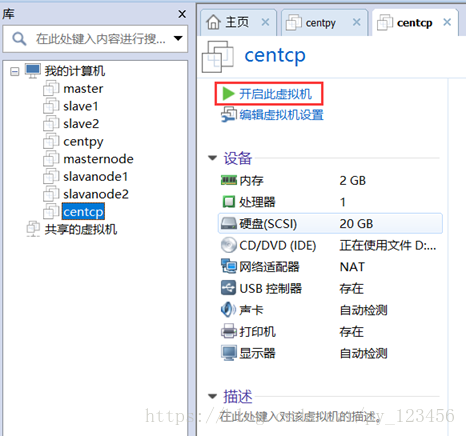Collapse the 描述 (Description) section
This screenshot has width=466, height=436.
(x=212, y=396)
